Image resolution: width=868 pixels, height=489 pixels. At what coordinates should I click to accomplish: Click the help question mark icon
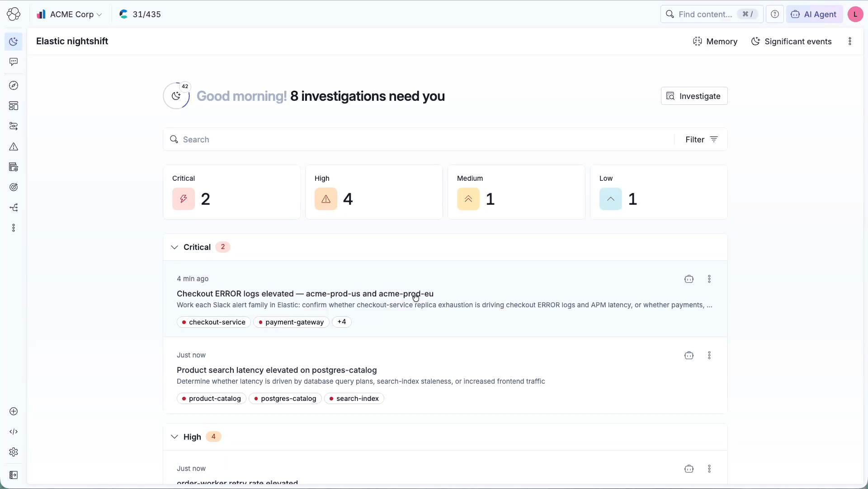coord(775,14)
